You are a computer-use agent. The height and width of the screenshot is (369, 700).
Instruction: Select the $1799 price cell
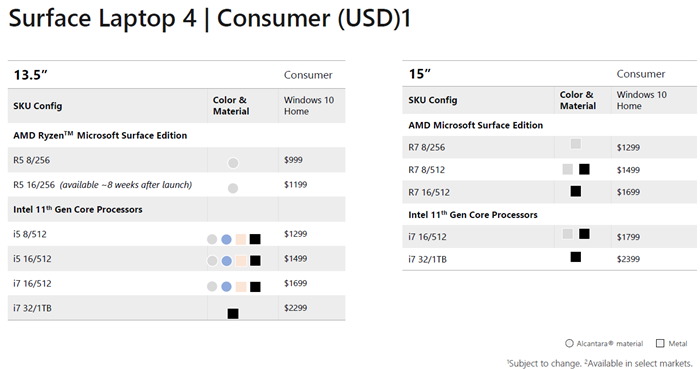(628, 237)
